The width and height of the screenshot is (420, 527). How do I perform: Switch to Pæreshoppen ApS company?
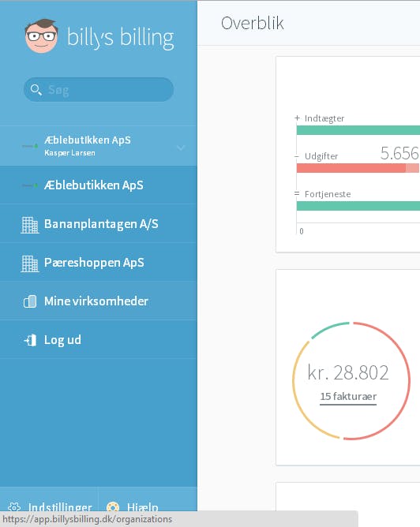(99, 263)
